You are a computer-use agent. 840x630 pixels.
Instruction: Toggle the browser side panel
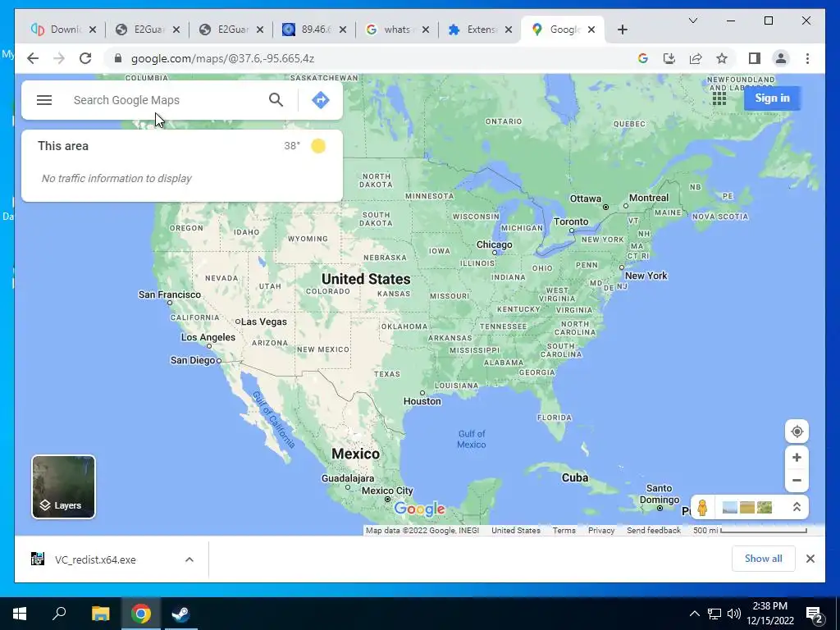pos(755,58)
